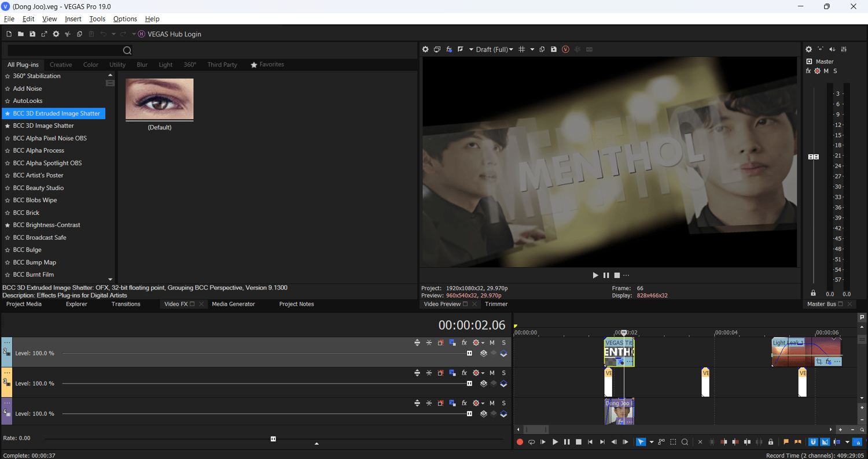Select the Normal Edit arrow tool
Image resolution: width=868 pixels, height=459 pixels.
[x=641, y=442]
